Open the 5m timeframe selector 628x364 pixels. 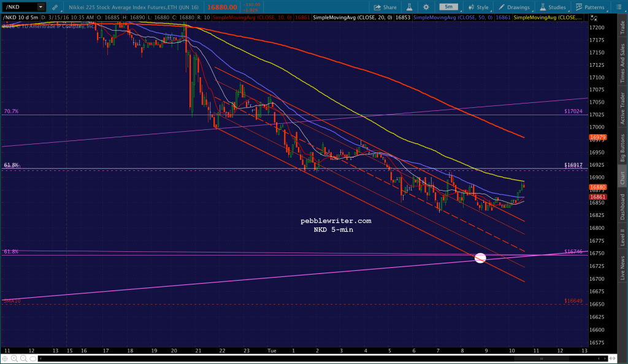[448, 7]
